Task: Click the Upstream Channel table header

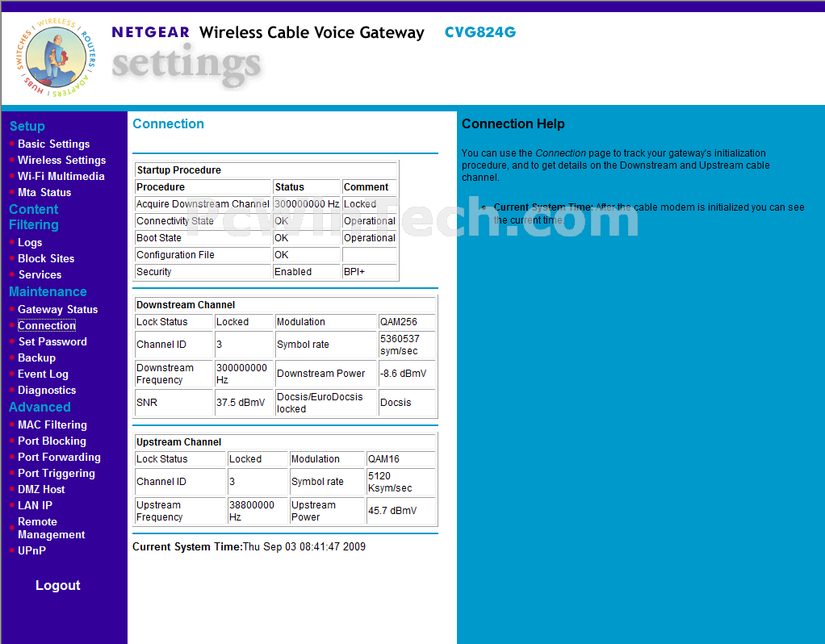Action: [285, 442]
